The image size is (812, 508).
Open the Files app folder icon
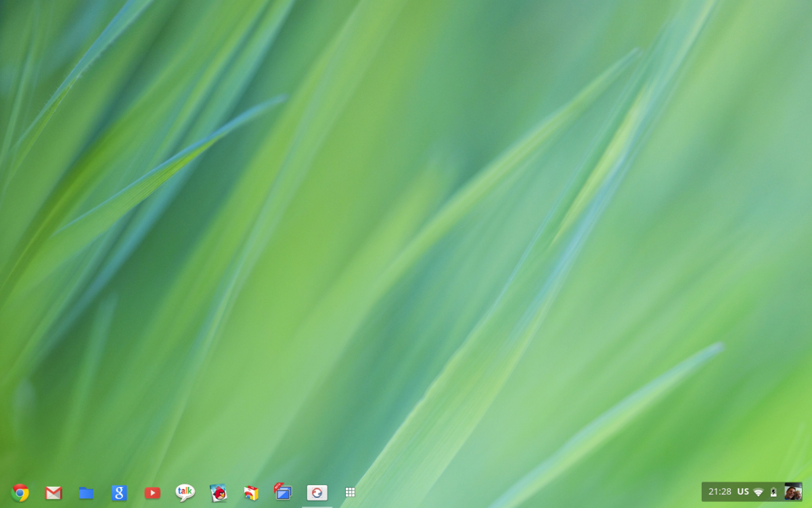click(86, 493)
